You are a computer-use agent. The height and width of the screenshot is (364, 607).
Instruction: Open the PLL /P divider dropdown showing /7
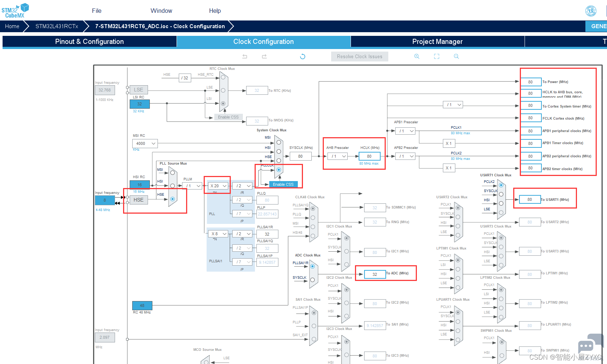(243, 214)
